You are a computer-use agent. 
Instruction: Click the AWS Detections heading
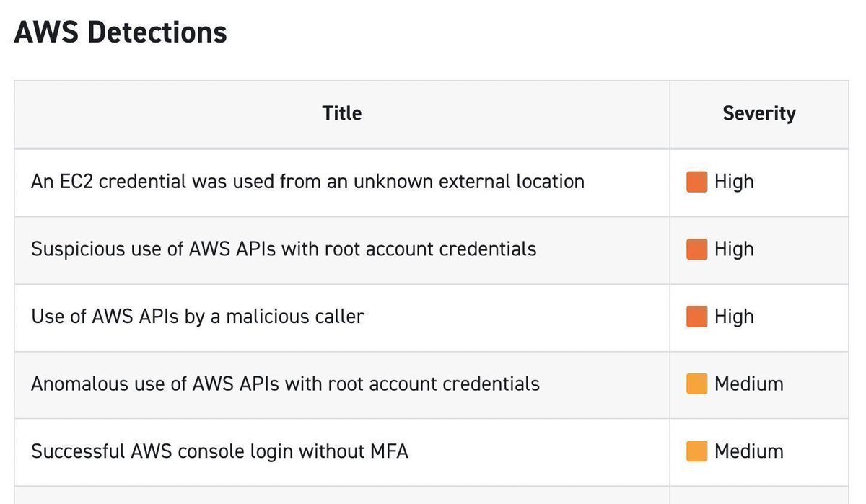(121, 32)
